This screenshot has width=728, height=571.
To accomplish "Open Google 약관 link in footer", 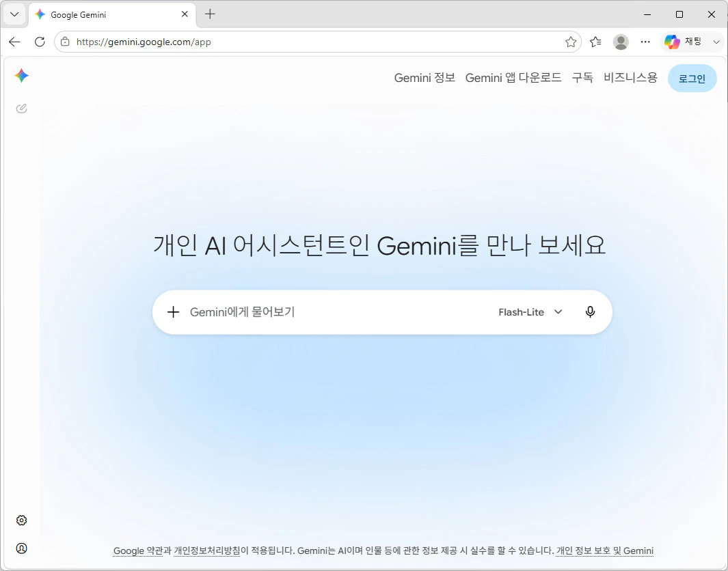I will pos(137,551).
